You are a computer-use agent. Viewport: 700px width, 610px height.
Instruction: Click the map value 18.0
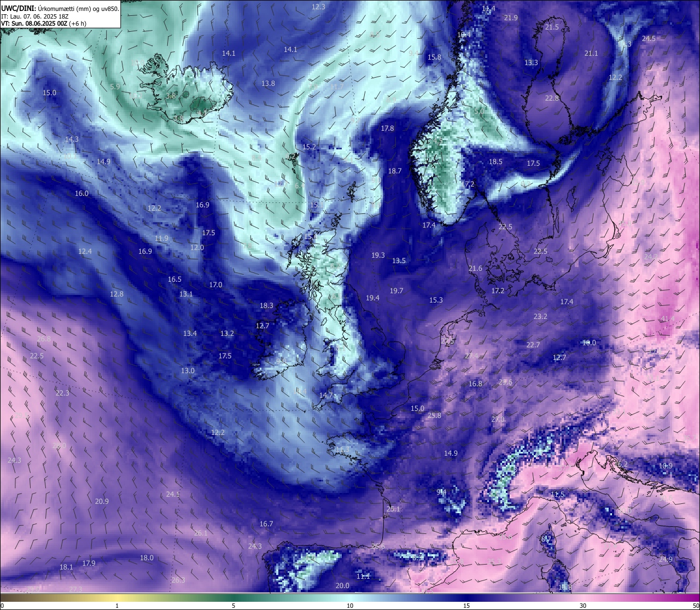(147, 557)
